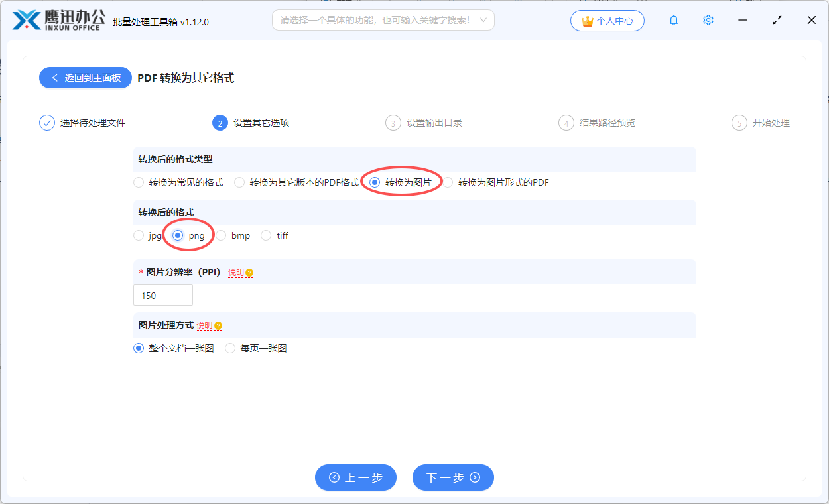Image resolution: width=829 pixels, height=504 pixels.
Task: Click the 图片处理方式 label
Action: click(166, 325)
